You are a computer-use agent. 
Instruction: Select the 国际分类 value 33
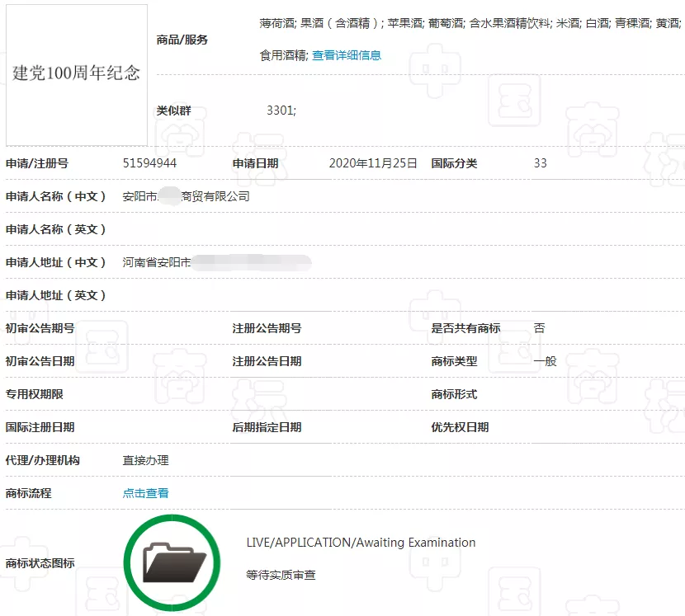(x=541, y=163)
